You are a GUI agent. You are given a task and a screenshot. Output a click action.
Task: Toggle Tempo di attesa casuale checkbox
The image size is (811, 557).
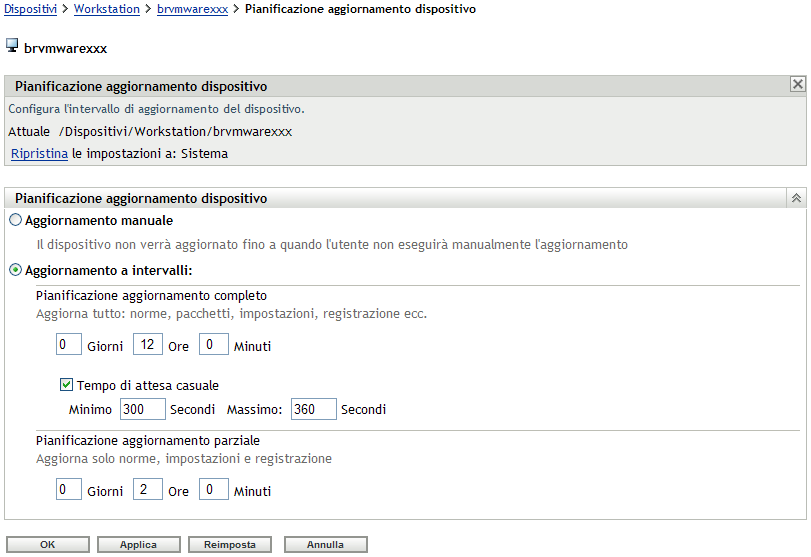(67, 384)
